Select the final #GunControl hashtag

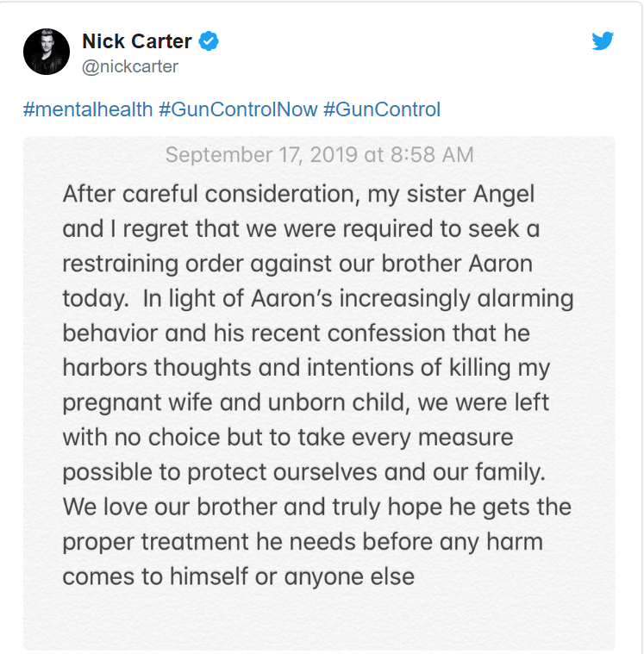pyautogui.click(x=381, y=109)
